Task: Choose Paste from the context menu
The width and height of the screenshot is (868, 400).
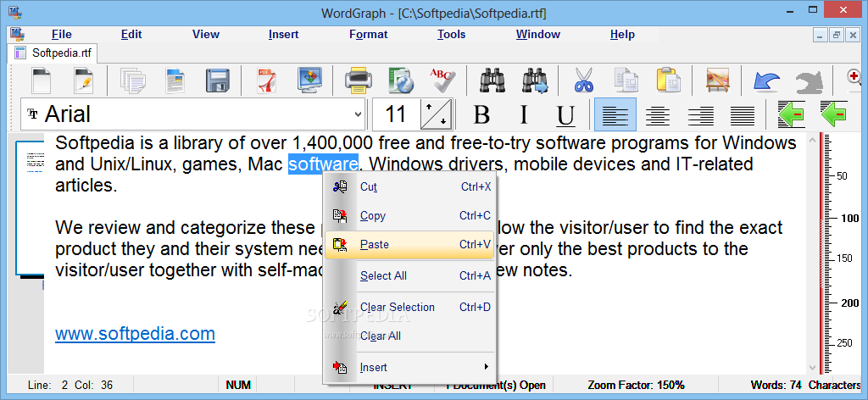Action: (x=409, y=245)
